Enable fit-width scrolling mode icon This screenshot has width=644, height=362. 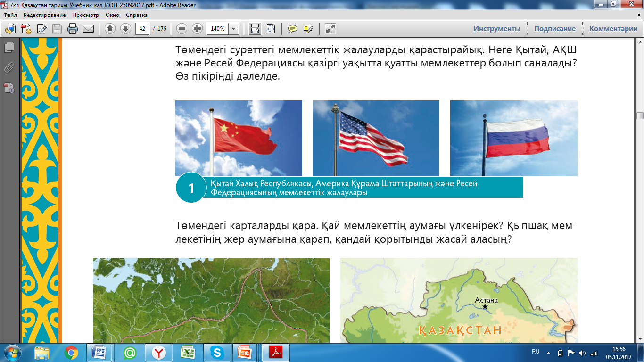click(x=255, y=29)
